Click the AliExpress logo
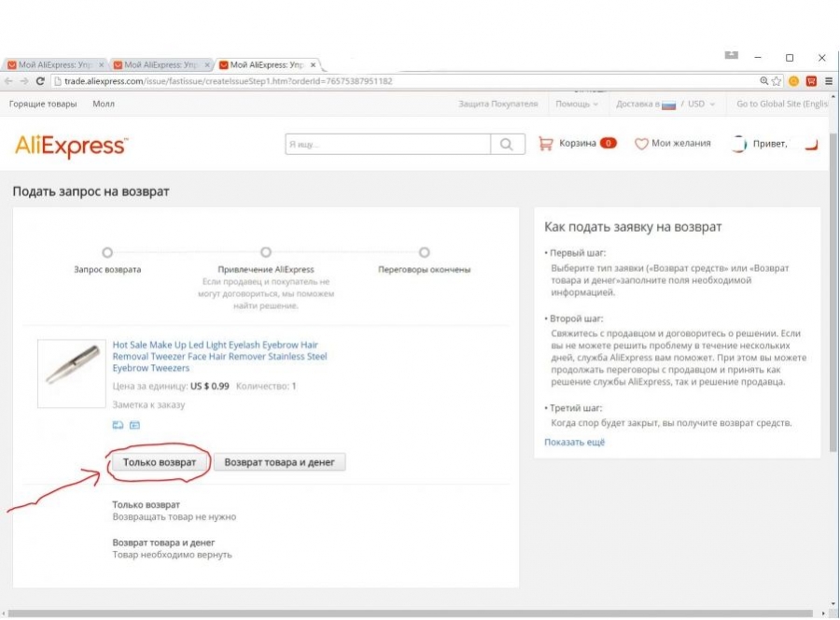This screenshot has width=840, height=620. [x=71, y=146]
